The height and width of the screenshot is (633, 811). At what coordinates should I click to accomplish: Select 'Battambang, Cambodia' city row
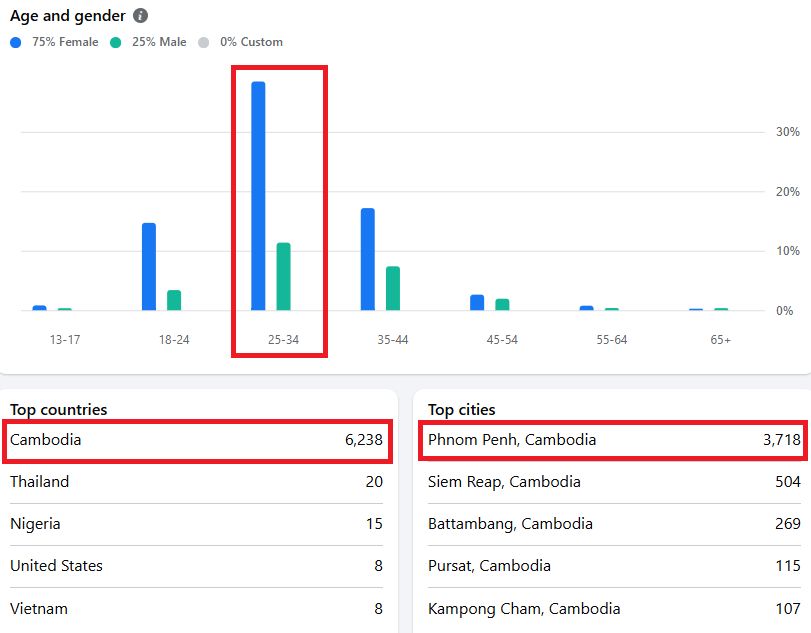(x=614, y=524)
